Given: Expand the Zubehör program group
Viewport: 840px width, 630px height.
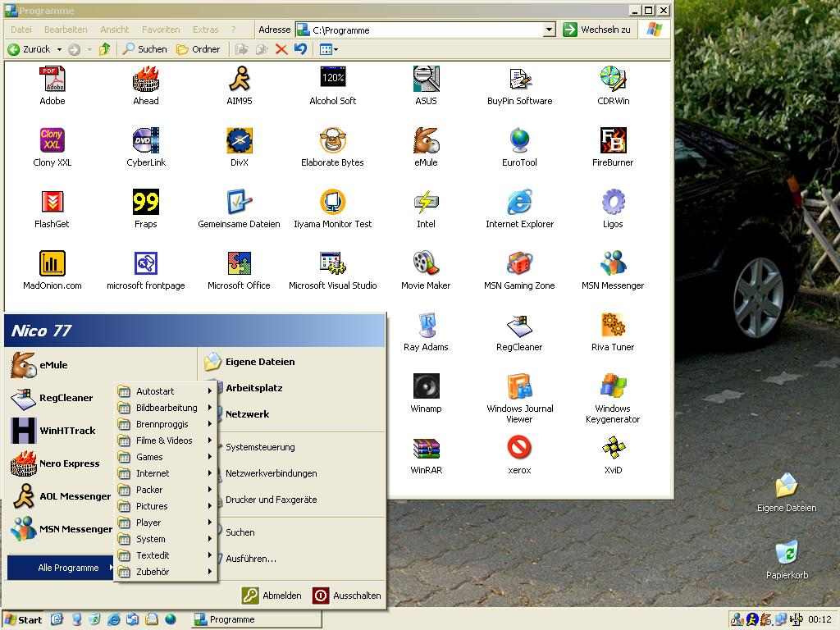Looking at the screenshot, I should point(166,572).
